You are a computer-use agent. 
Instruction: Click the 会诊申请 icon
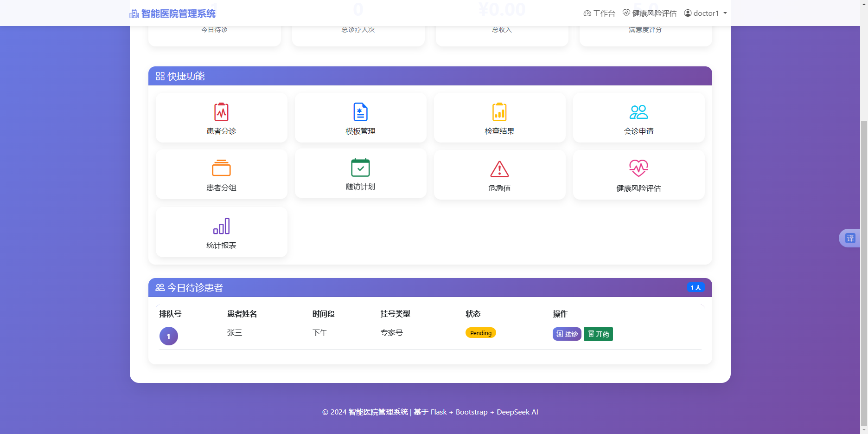point(638,112)
